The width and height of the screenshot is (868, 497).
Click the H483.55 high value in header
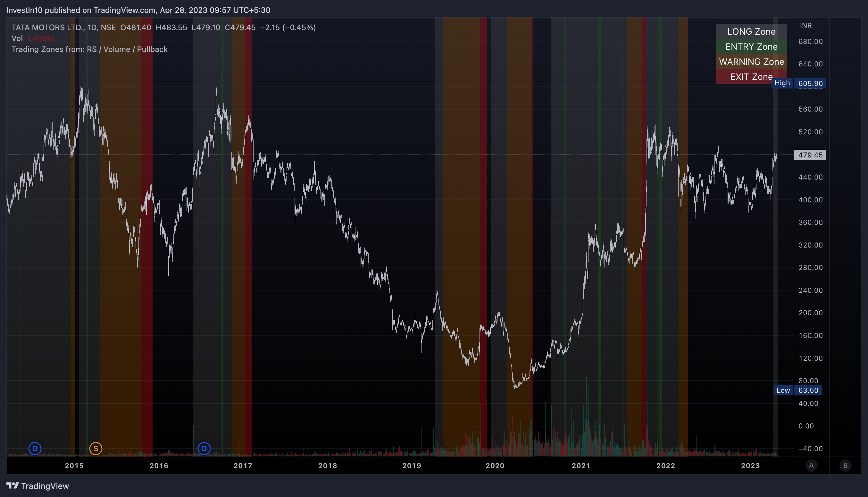coord(171,27)
